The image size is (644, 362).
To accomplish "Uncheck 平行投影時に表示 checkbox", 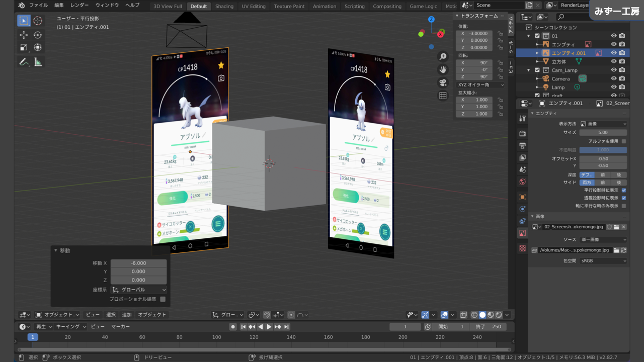I will (x=624, y=190).
